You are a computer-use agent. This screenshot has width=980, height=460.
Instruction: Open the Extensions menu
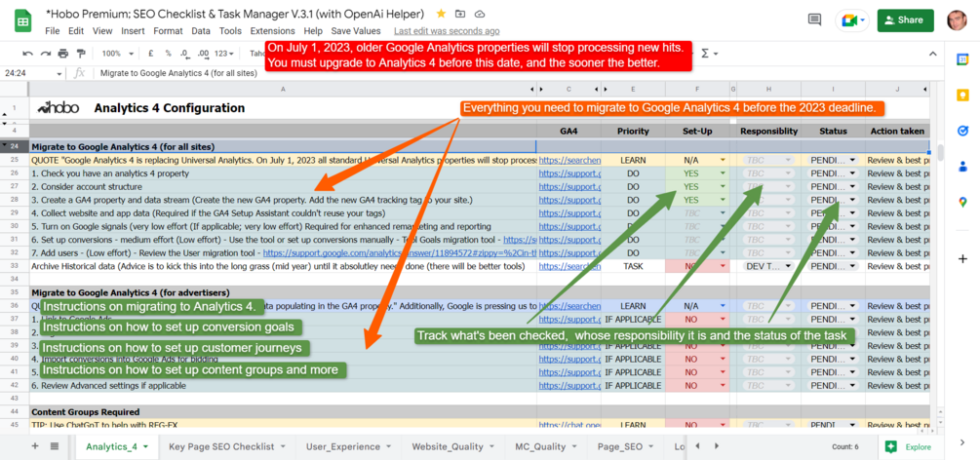click(x=272, y=30)
